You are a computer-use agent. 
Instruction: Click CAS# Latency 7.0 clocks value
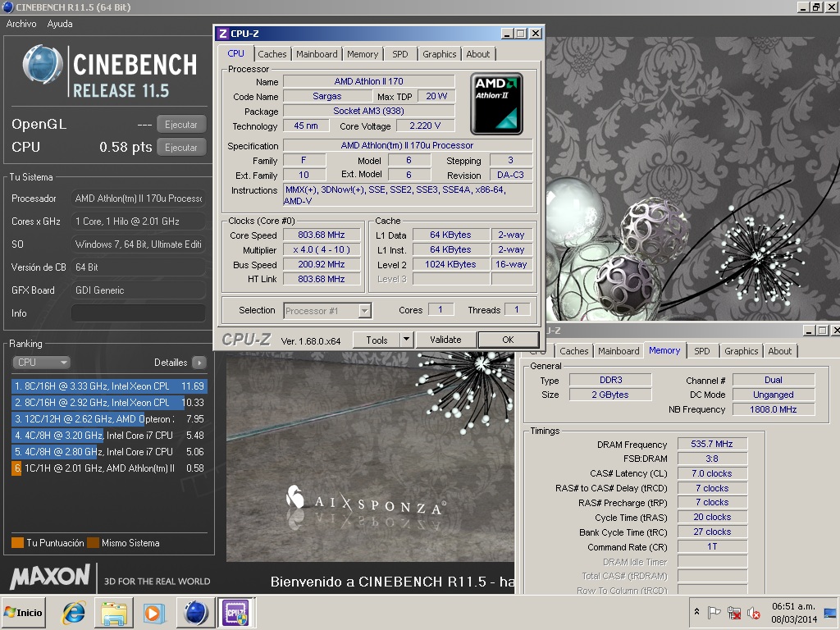(x=712, y=473)
